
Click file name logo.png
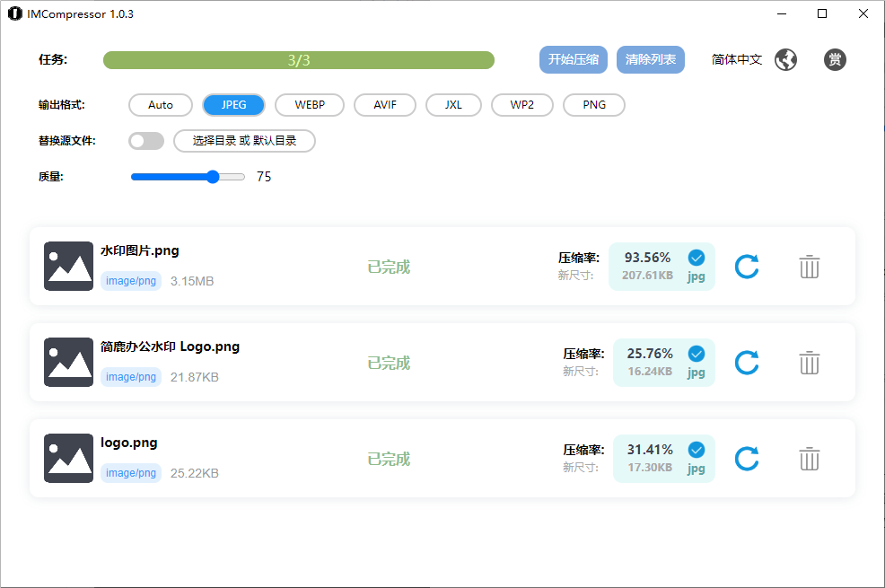pyautogui.click(x=129, y=443)
